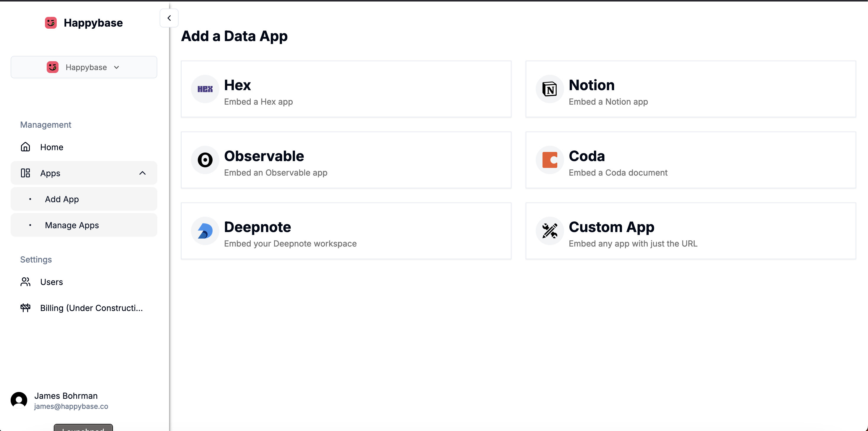This screenshot has height=431, width=868.
Task: Open the Manage Apps submenu item
Action: tap(84, 225)
